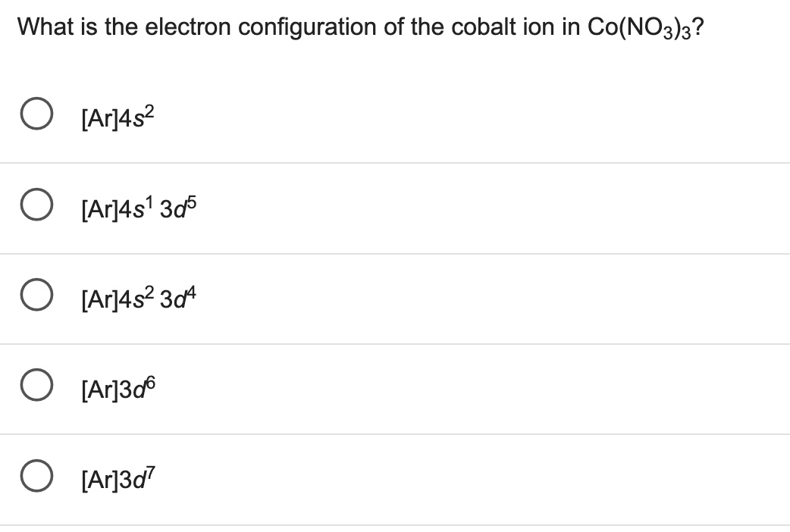The image size is (790, 532).
Task: Click the [Ar]3d⁶ answer label text
Action: tap(118, 388)
